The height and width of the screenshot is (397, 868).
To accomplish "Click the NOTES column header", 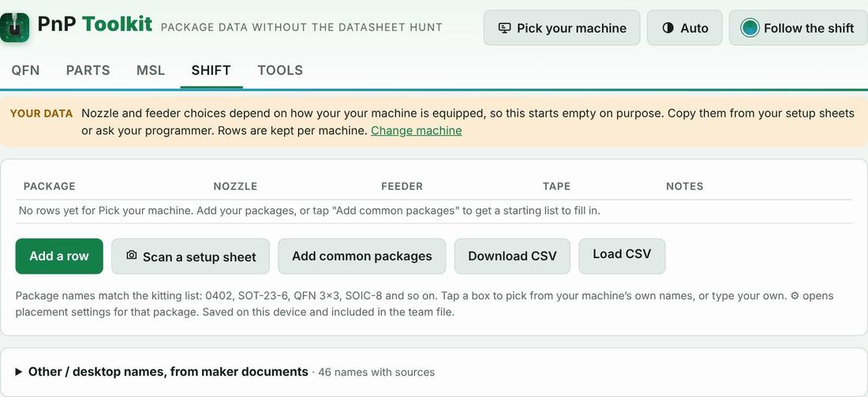I will coord(685,186).
